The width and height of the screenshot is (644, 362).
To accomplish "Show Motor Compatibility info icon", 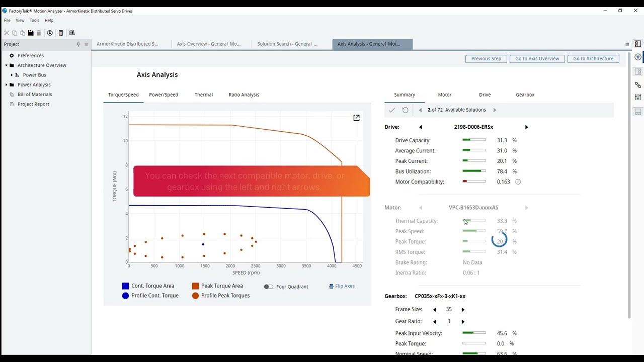I will tap(518, 182).
